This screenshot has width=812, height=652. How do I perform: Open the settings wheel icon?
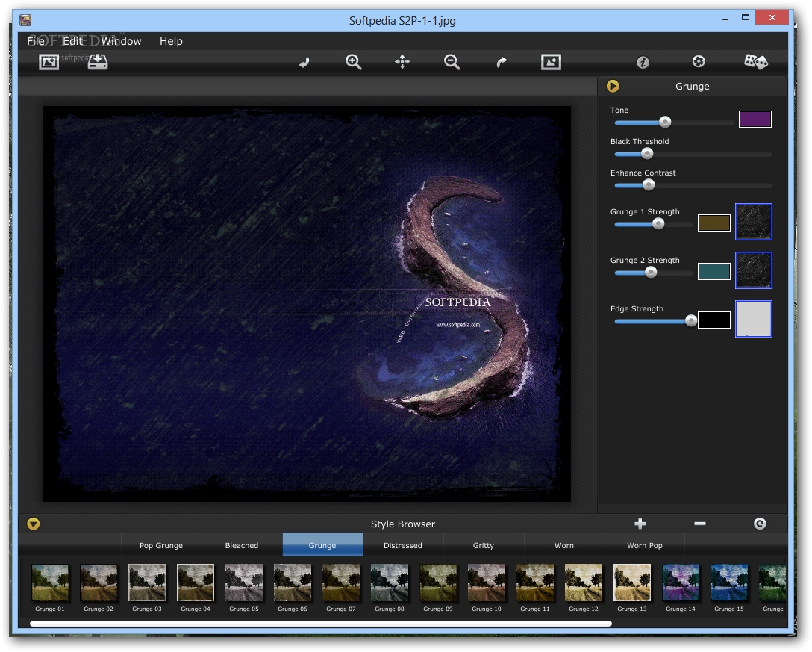click(x=699, y=62)
